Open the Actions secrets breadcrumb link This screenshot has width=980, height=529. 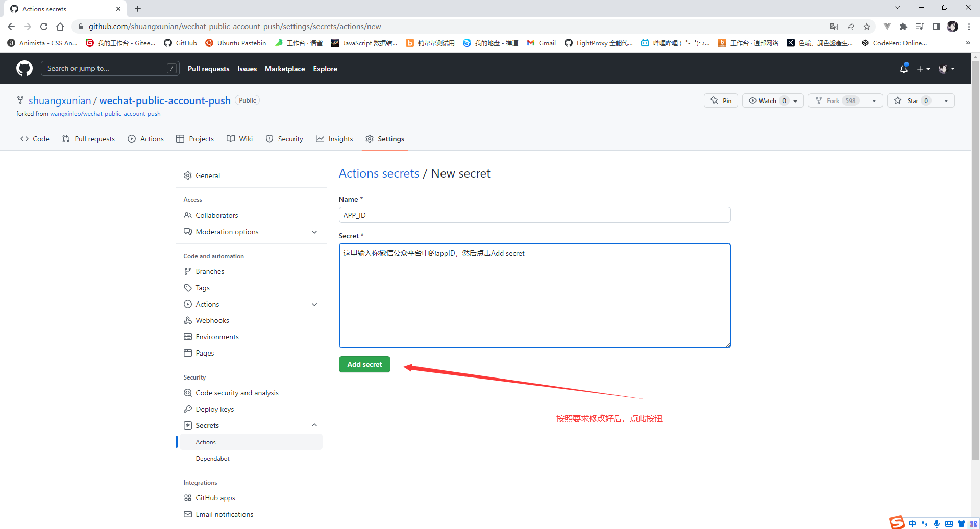(379, 173)
